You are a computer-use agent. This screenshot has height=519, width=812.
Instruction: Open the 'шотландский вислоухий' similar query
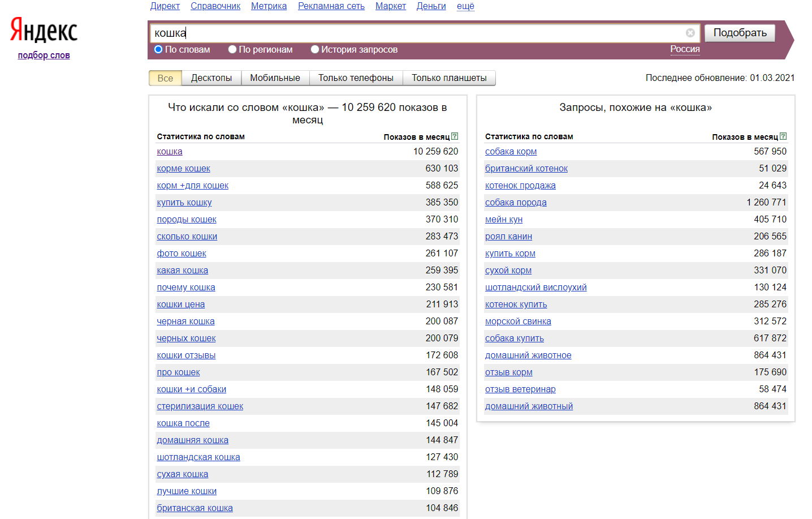pos(536,288)
